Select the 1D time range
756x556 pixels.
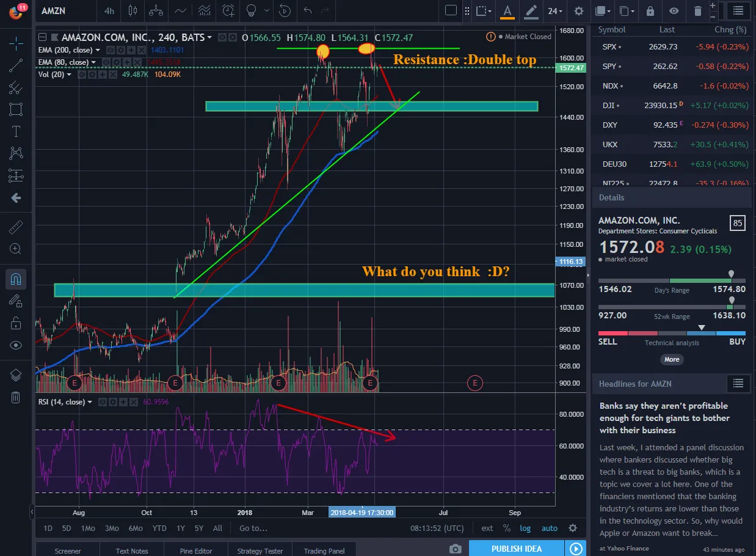(48, 528)
